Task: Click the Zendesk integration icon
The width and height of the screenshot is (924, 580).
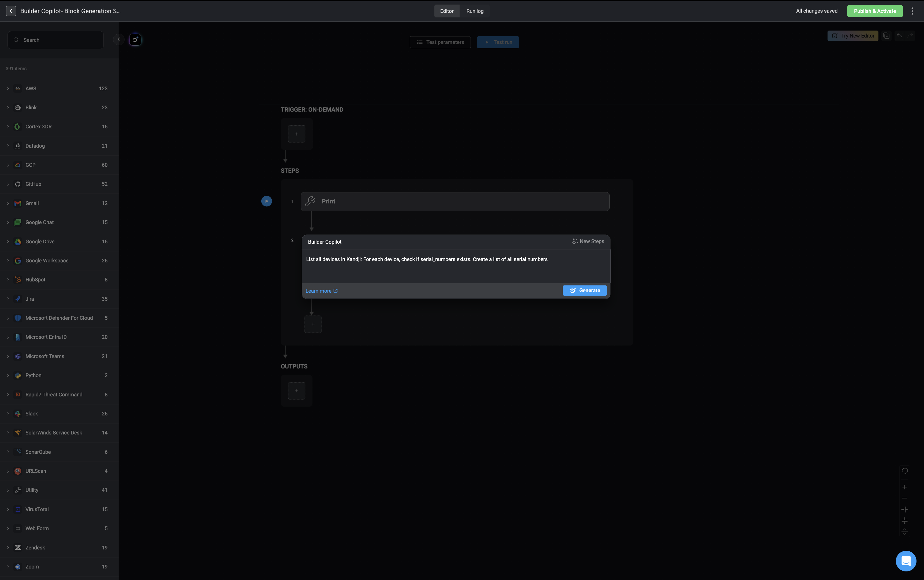Action: [x=18, y=547]
